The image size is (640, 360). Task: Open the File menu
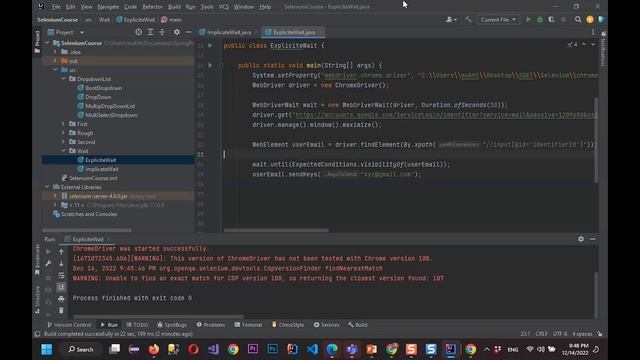coord(56,7)
